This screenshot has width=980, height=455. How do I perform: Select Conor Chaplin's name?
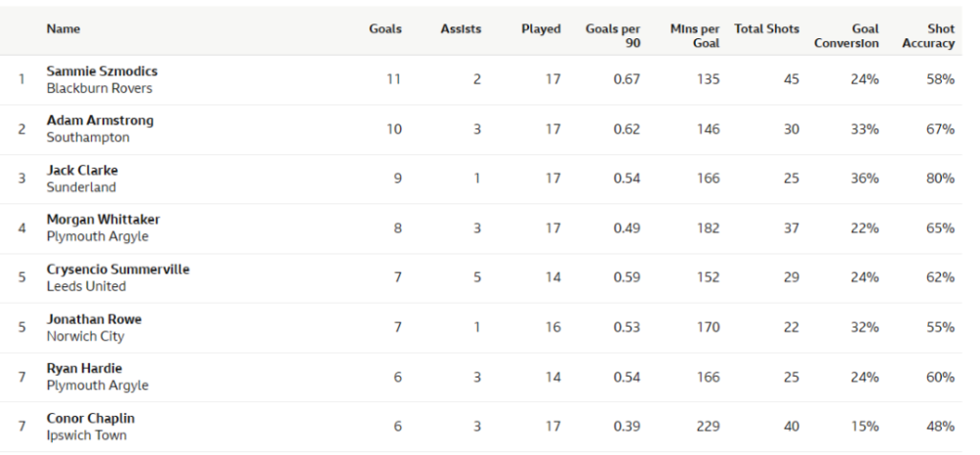(x=91, y=418)
